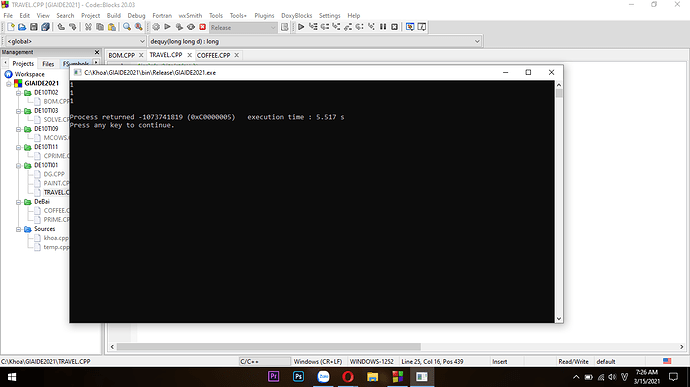Open the Debugging windows icon
The width and height of the screenshot is (690, 387).
tap(410, 27)
